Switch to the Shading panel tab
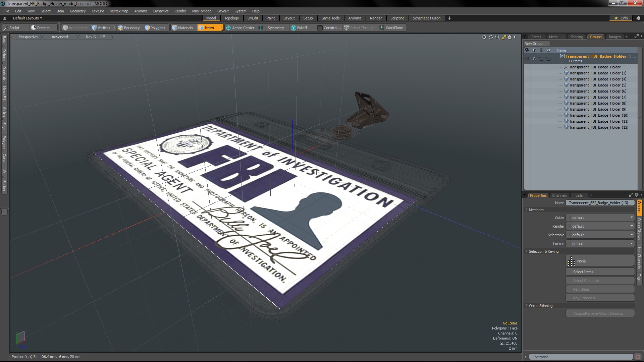Screen dimensions: 644x362 tap(576, 37)
